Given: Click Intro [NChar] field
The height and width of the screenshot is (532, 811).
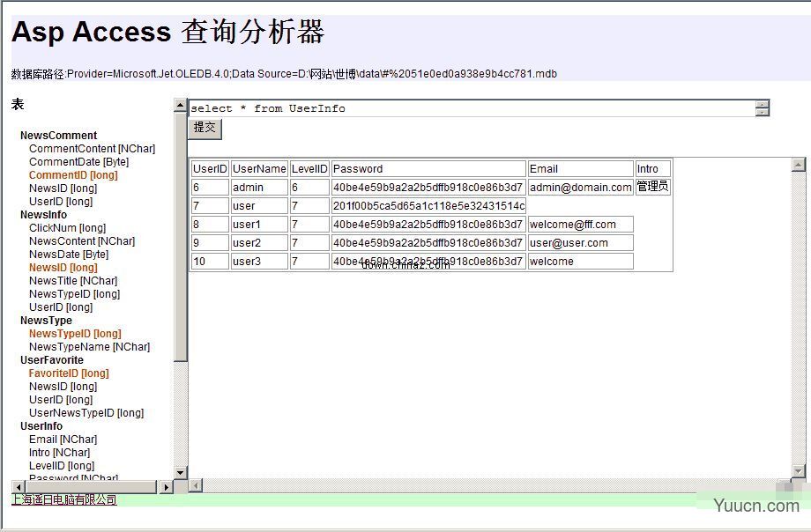Looking at the screenshot, I should click(59, 453).
